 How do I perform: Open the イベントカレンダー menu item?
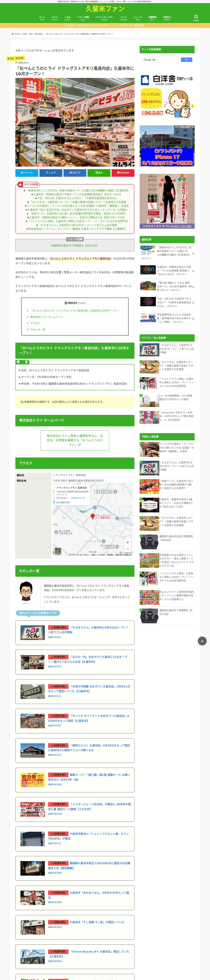tap(105, 18)
